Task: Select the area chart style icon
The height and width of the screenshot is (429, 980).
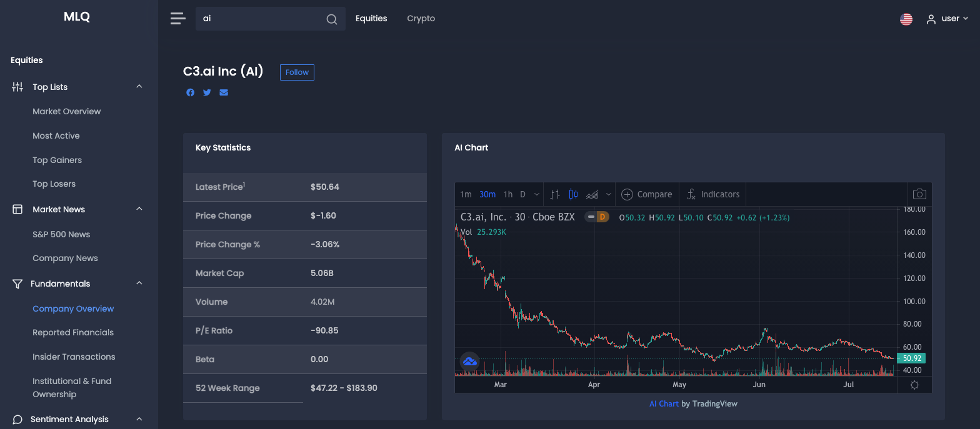Action: [x=592, y=194]
